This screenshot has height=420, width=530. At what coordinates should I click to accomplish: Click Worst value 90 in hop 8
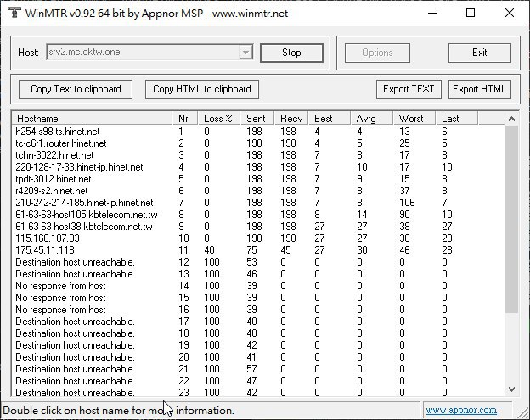click(x=404, y=215)
